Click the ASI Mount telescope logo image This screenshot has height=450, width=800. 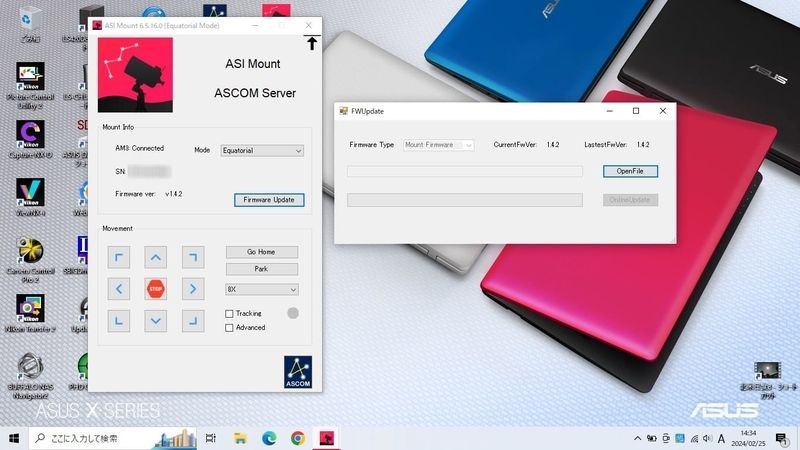[135, 75]
